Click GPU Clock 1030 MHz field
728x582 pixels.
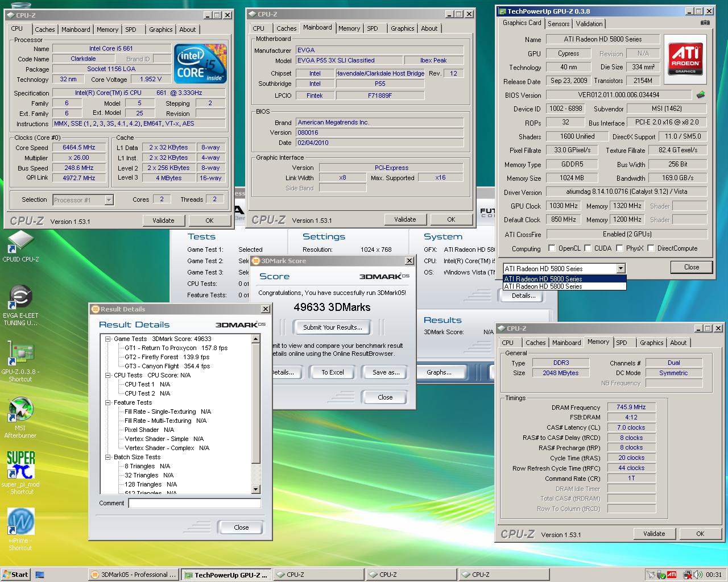(x=563, y=206)
